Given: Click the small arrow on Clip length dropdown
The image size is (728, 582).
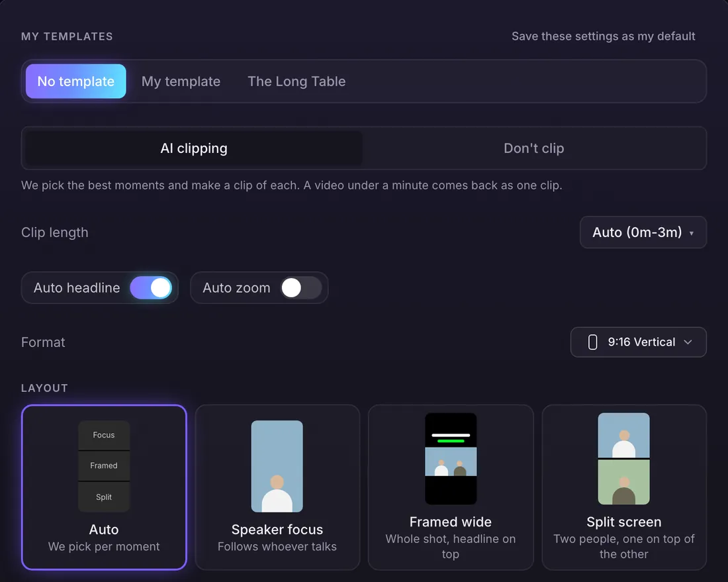Looking at the screenshot, I should (x=692, y=233).
